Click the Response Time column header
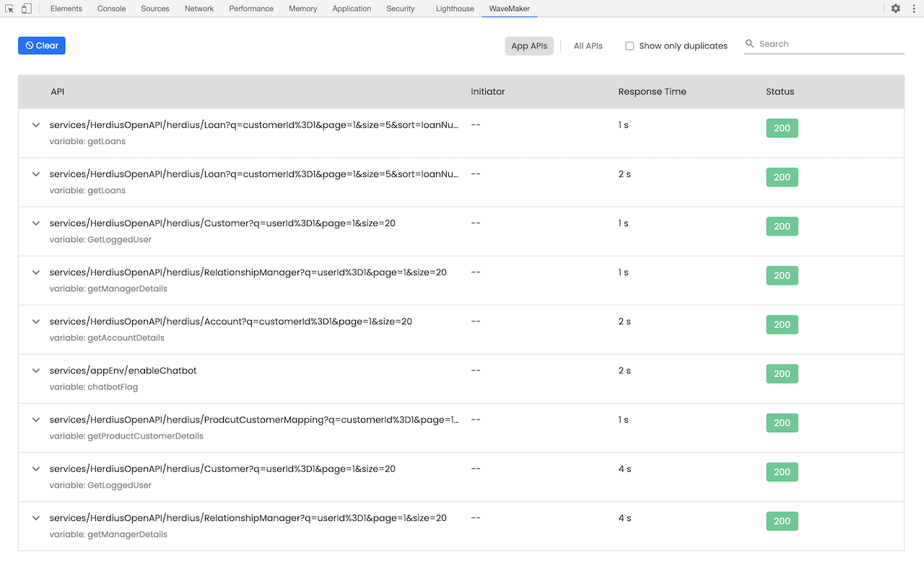The width and height of the screenshot is (924, 578). tap(653, 92)
